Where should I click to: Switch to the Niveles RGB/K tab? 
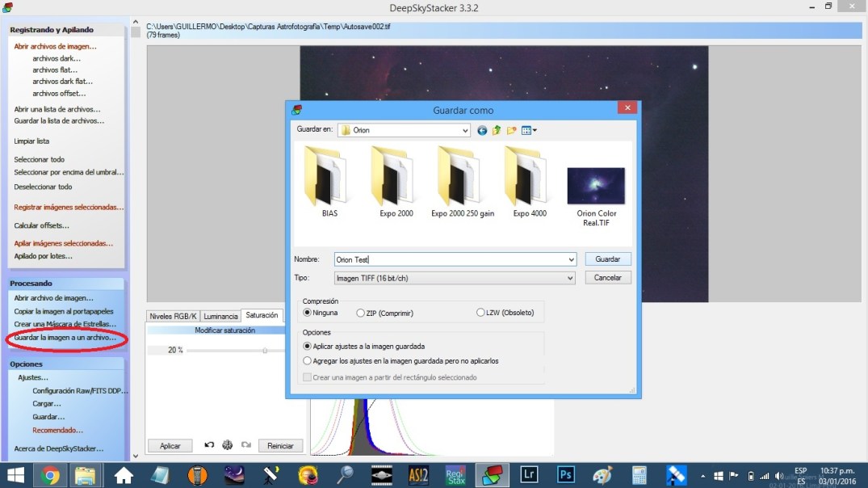point(173,316)
